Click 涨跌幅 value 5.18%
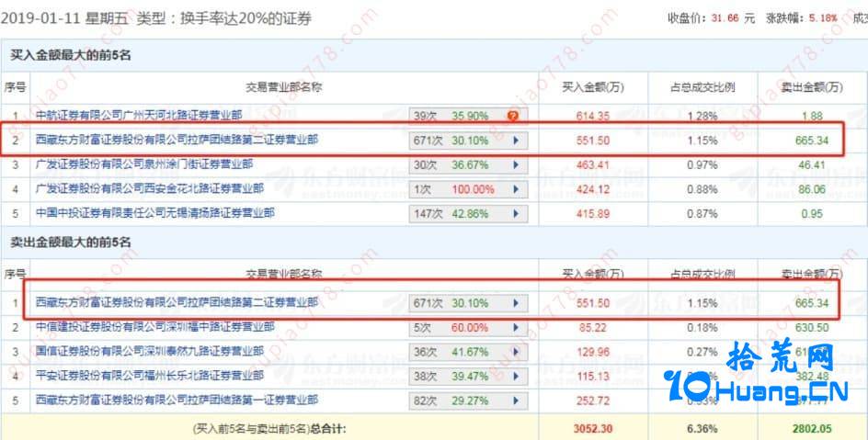Screen dimensions: 868x440 click(x=823, y=18)
